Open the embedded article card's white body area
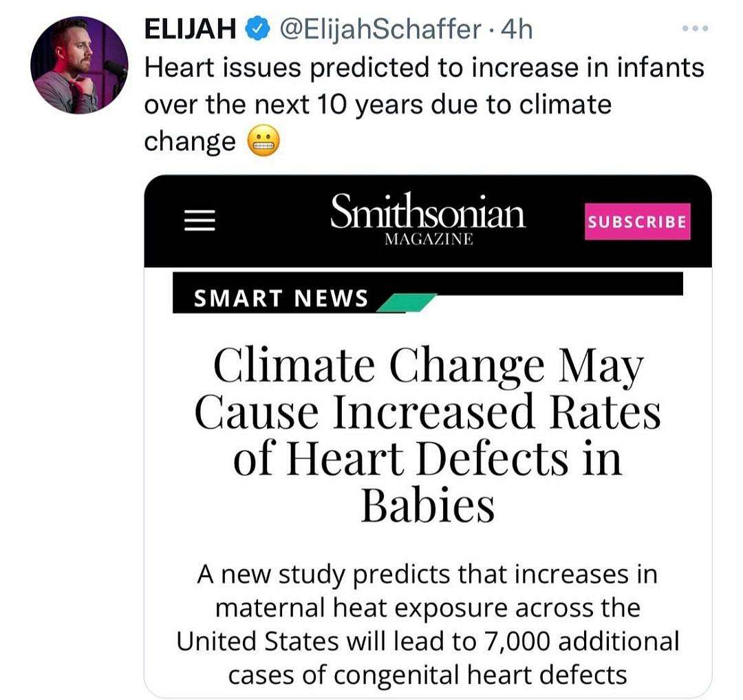Viewport: 743px width, 700px height. (x=428, y=481)
